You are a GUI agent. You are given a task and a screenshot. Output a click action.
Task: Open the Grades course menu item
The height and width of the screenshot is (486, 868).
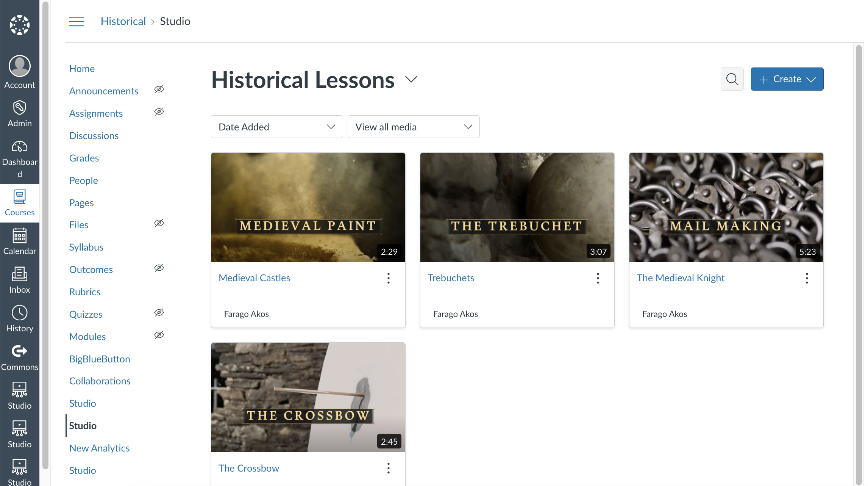point(84,158)
